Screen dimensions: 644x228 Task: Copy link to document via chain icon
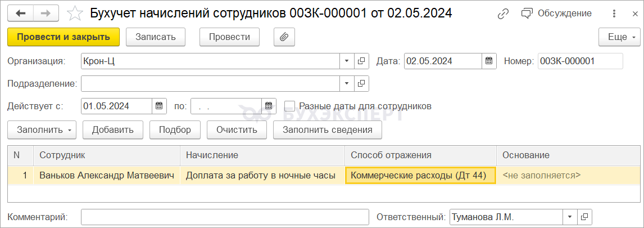pyautogui.click(x=504, y=13)
